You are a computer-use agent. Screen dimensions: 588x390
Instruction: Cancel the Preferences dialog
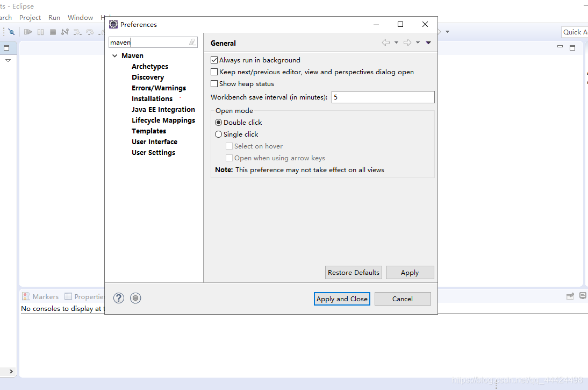point(403,299)
